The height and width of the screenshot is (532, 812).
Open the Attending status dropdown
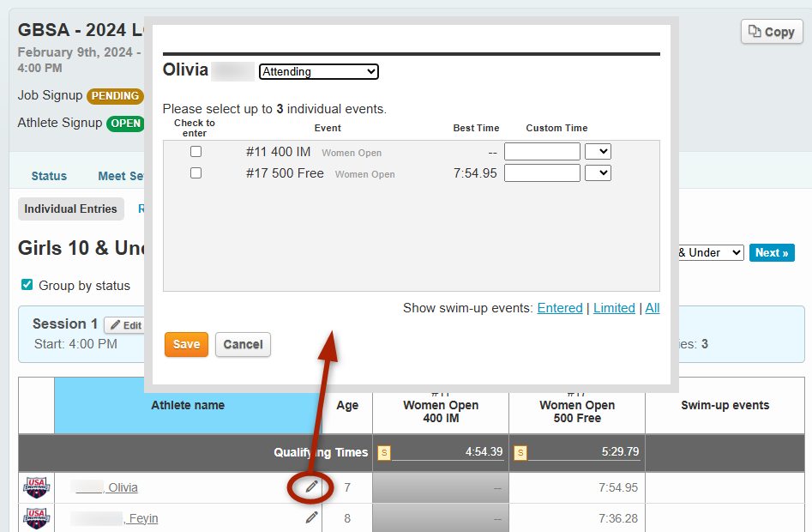point(318,72)
